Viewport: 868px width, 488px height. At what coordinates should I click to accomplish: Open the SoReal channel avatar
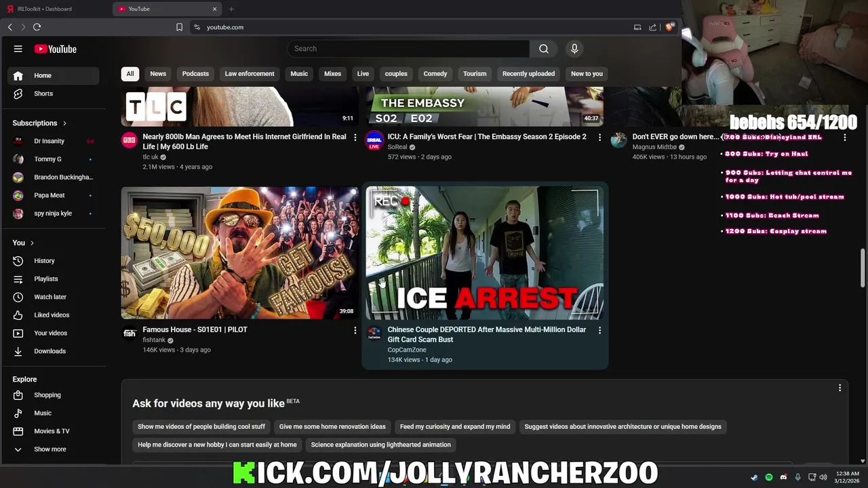point(374,140)
